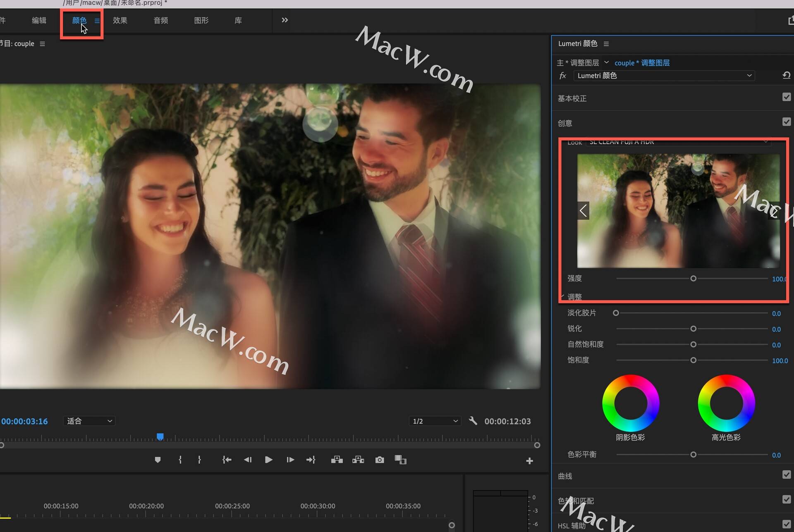Expand the Lumetri 颜色 effect dropdown
This screenshot has height=532, width=794.
(664, 76)
